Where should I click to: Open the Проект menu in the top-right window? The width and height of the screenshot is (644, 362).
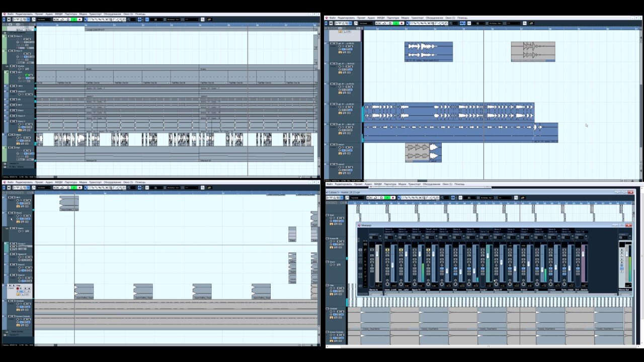(x=361, y=18)
